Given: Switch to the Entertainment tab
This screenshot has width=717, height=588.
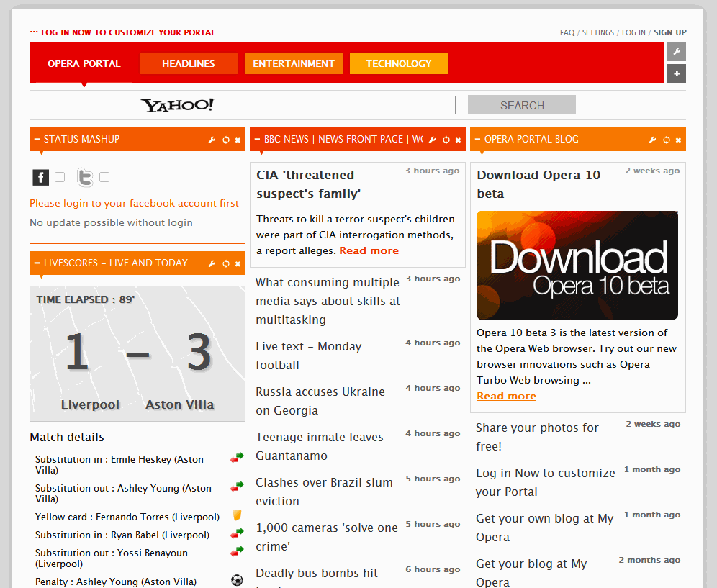Looking at the screenshot, I should (293, 63).
